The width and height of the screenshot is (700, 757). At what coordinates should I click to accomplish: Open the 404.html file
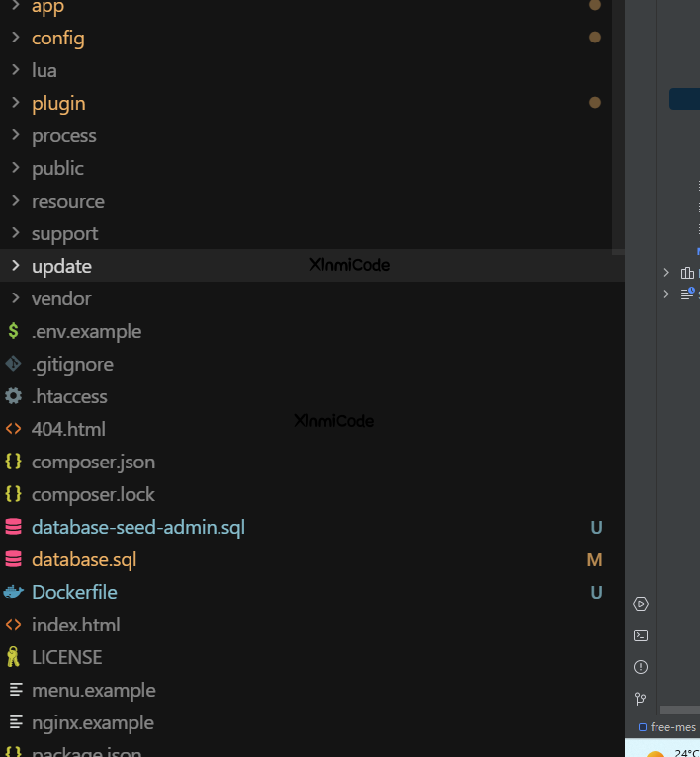pos(68,429)
